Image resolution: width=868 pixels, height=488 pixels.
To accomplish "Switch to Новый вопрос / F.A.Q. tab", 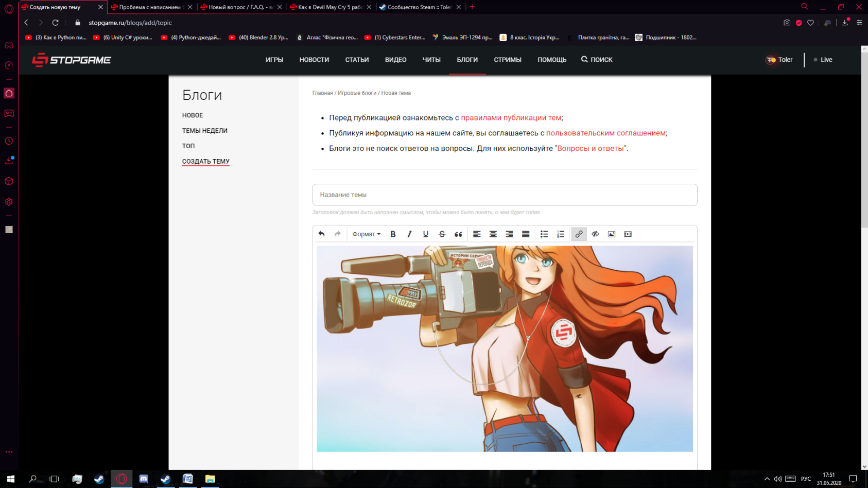I will pos(240,7).
